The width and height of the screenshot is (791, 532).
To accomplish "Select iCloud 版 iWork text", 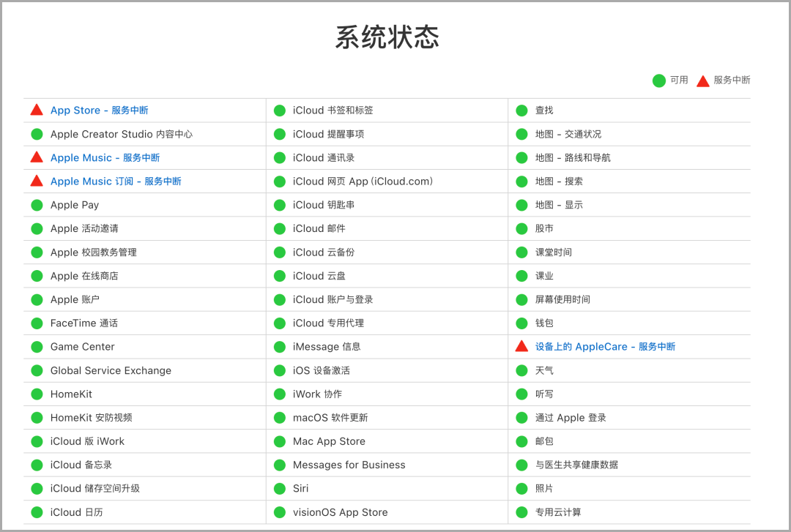I will (x=87, y=442).
